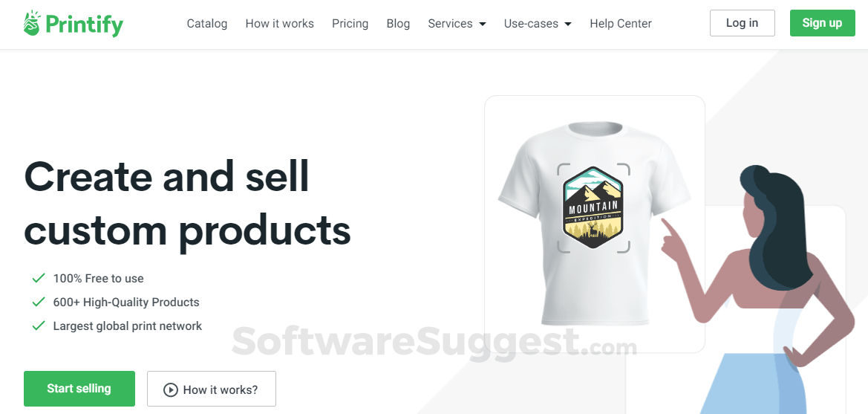The image size is (868, 414).
Task: Expand the Services dropdown arrow
Action: 482,24
